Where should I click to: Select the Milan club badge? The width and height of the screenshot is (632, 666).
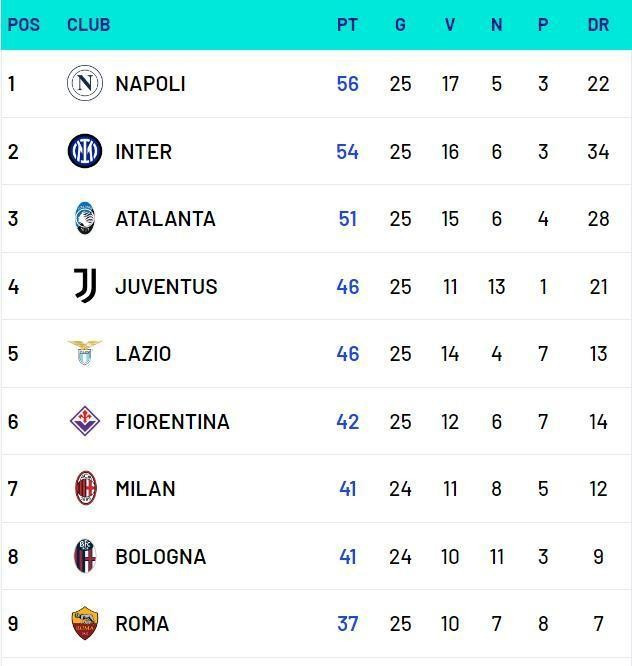coord(85,488)
